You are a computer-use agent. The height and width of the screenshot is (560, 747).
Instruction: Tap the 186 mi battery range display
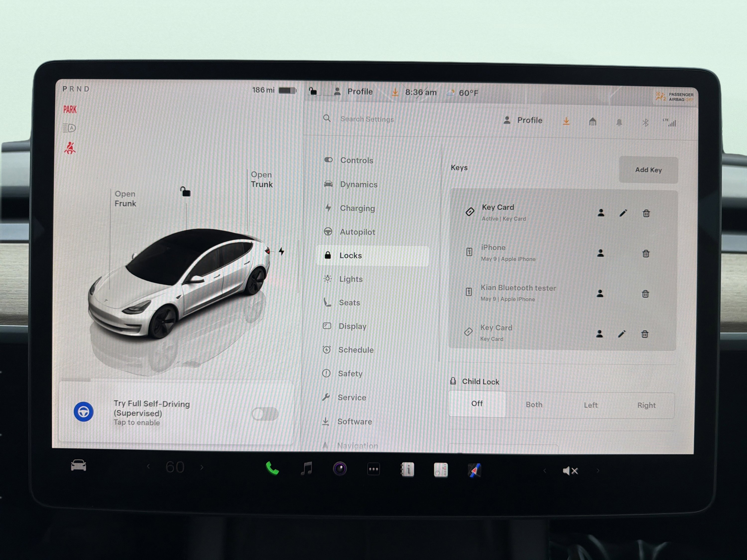pyautogui.click(x=274, y=90)
